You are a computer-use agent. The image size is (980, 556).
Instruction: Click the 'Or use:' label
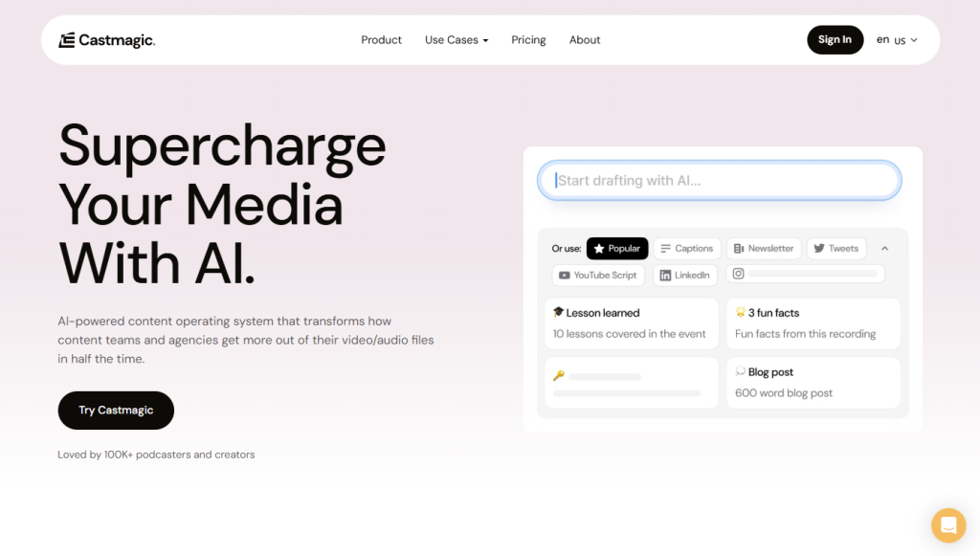[567, 249]
